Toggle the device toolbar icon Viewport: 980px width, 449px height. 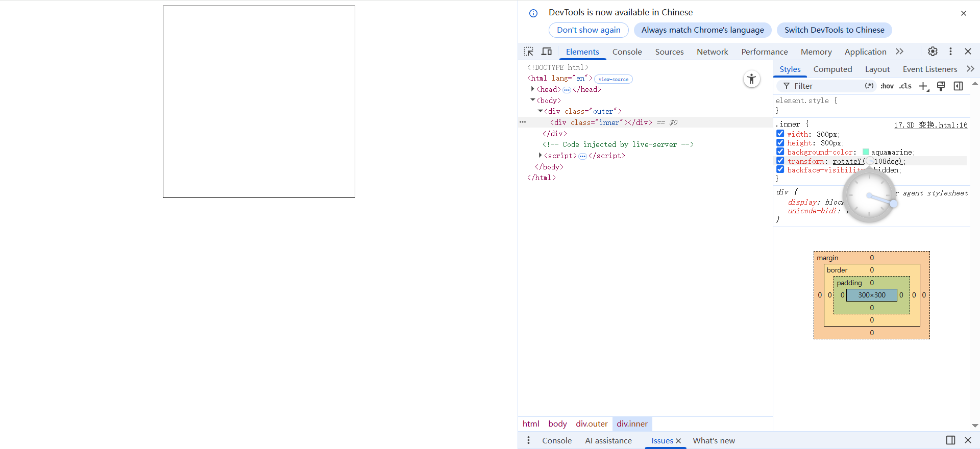click(547, 52)
